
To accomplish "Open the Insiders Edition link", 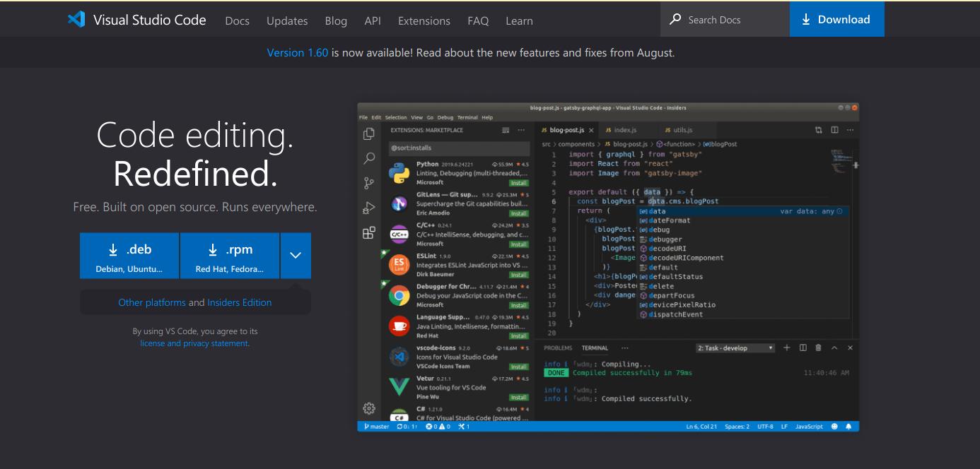I will 239,302.
